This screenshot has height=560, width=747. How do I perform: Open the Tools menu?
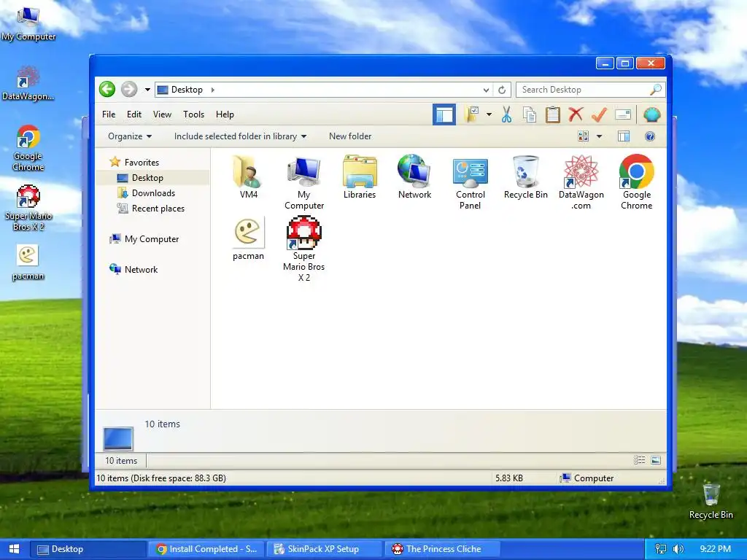point(193,114)
